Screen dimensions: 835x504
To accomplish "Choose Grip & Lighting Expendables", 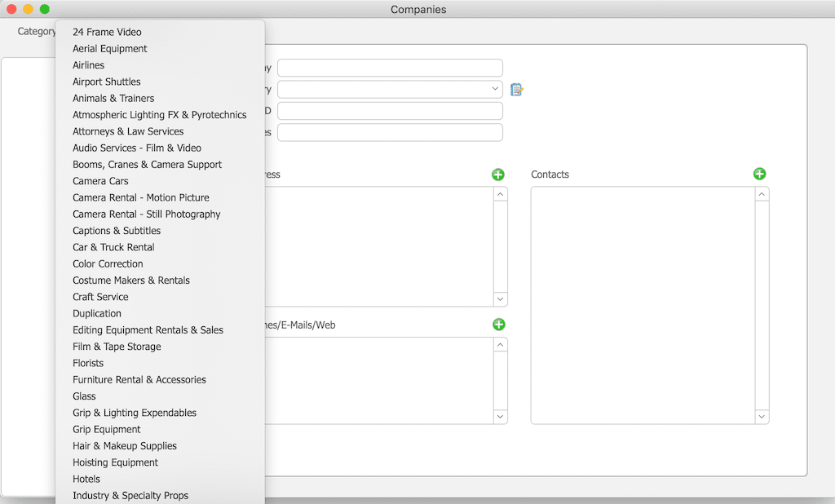I will coord(135,413).
